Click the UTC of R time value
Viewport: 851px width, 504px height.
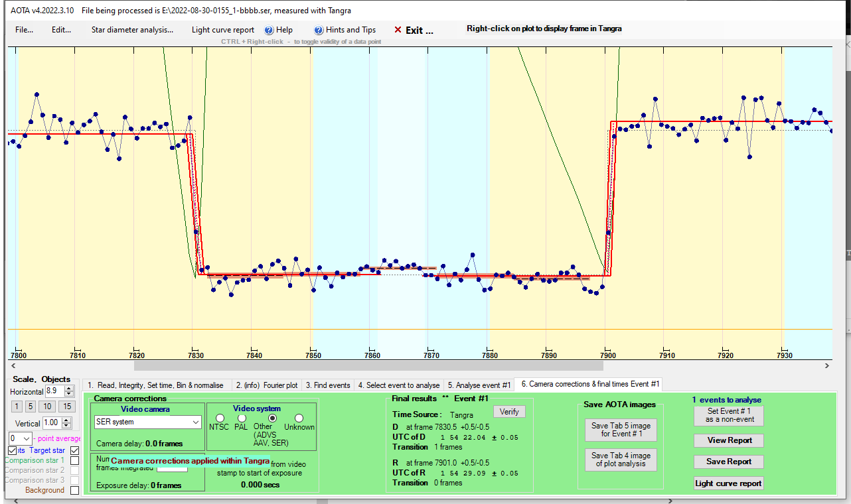coord(479,473)
